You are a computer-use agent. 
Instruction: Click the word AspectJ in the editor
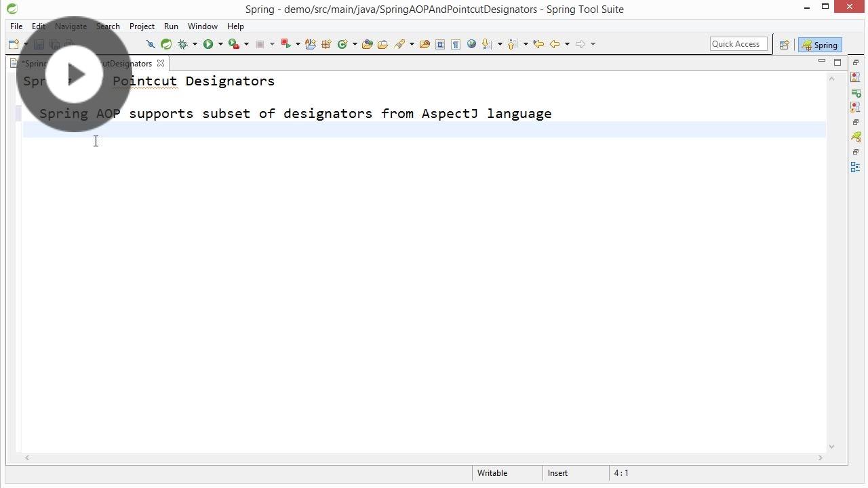coord(450,113)
